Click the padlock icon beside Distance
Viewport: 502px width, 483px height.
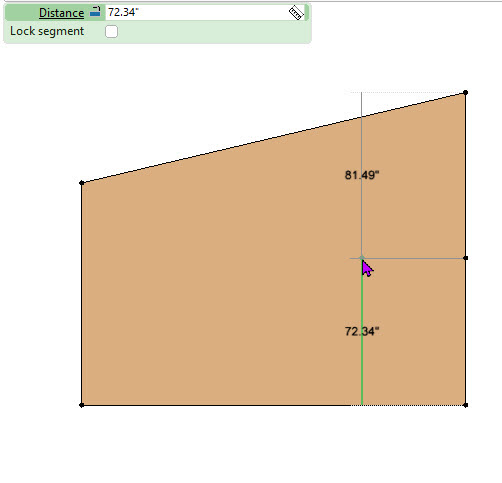click(x=95, y=12)
